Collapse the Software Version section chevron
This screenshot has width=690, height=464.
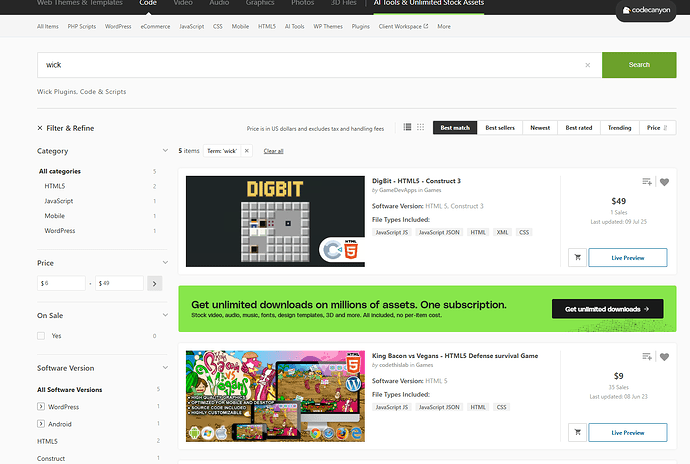coord(165,367)
